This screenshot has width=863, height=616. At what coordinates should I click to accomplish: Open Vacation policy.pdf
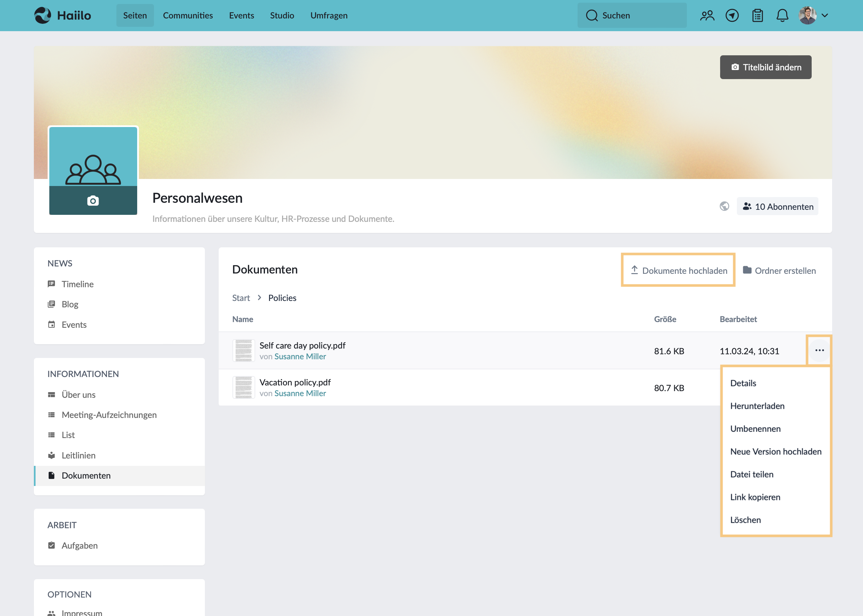(x=295, y=382)
